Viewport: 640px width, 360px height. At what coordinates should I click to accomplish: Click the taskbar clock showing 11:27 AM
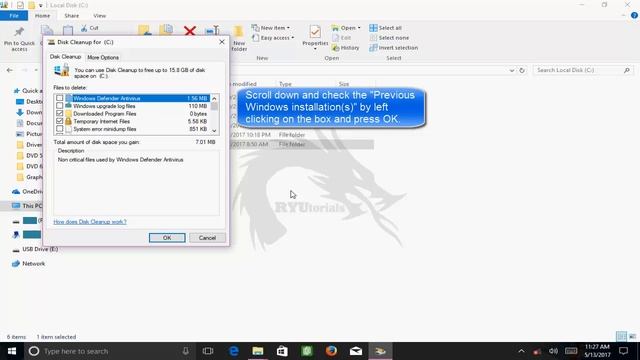pos(597,351)
